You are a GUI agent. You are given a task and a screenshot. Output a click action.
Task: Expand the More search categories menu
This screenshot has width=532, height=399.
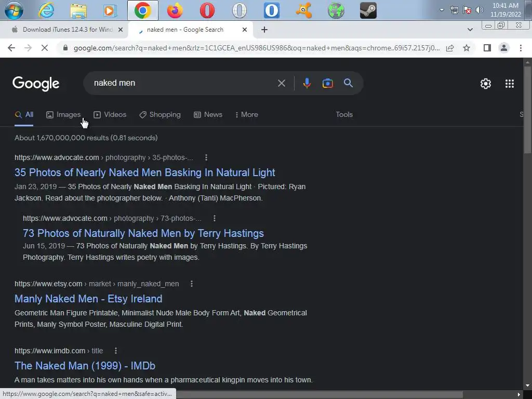pos(247,115)
